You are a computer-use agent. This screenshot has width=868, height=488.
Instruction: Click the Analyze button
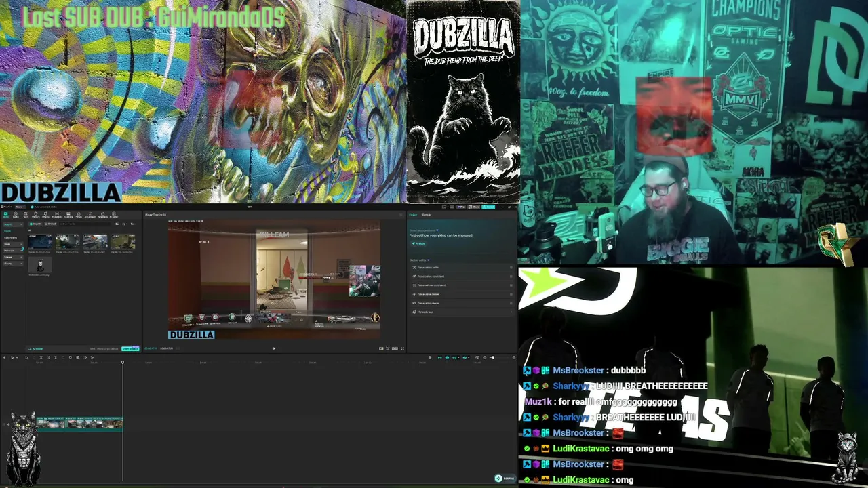419,243
